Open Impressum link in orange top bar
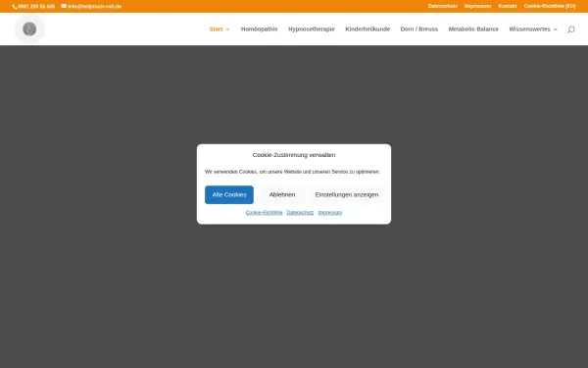588x368 pixels. click(477, 6)
